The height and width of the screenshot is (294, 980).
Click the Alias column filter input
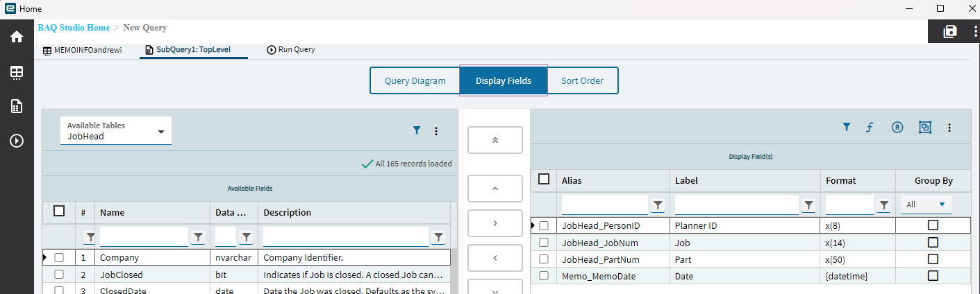point(604,205)
